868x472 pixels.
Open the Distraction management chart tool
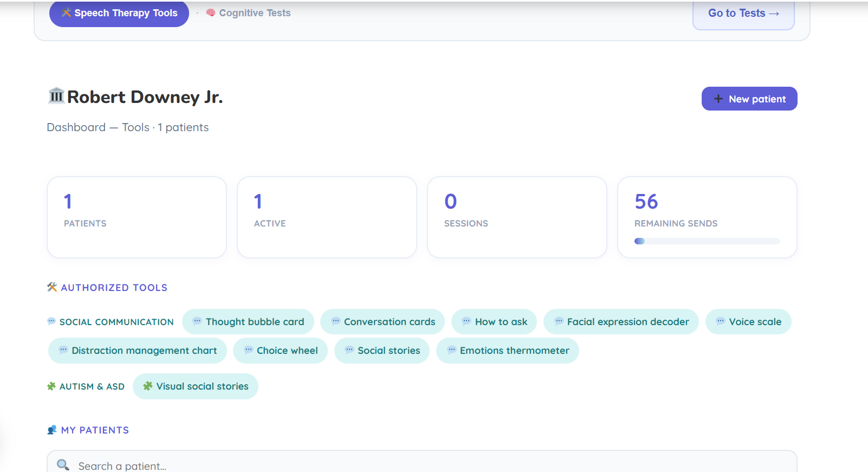tap(138, 351)
